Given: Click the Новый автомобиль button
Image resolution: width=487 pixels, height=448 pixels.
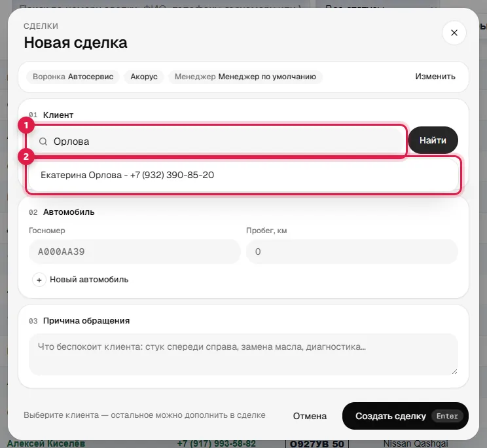Looking at the screenshot, I should click(x=81, y=280).
